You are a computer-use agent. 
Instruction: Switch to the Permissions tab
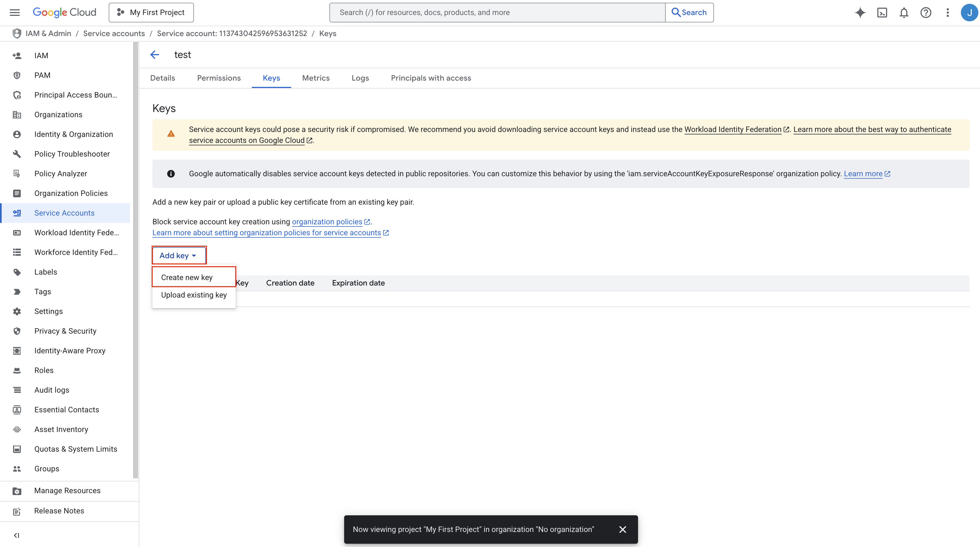pos(219,78)
